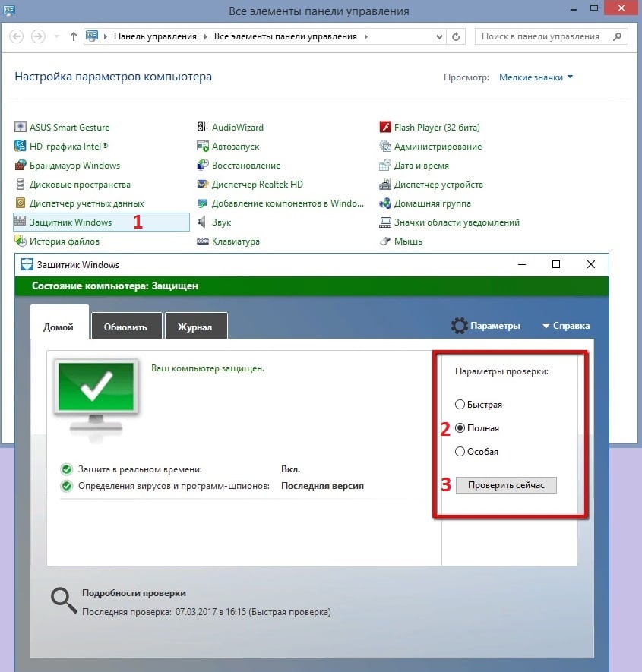Open the Звук link text
Image resolution: width=642 pixels, height=672 pixels.
[221, 222]
